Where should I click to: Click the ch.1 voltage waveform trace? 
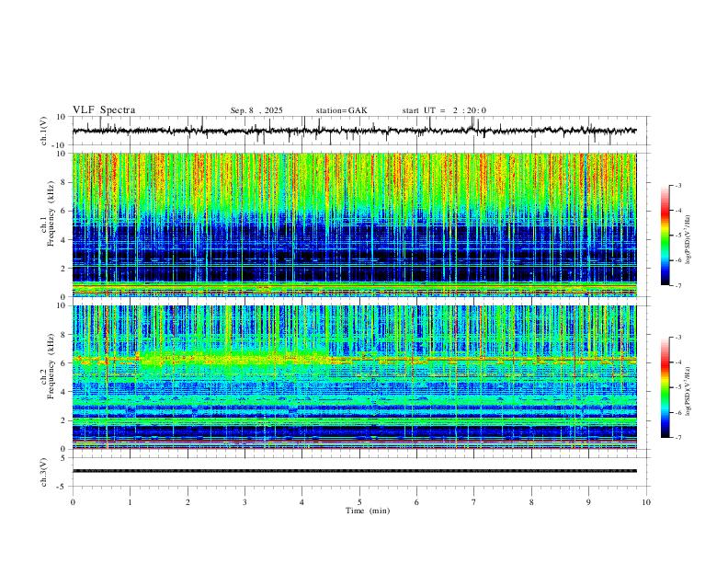[354, 131]
